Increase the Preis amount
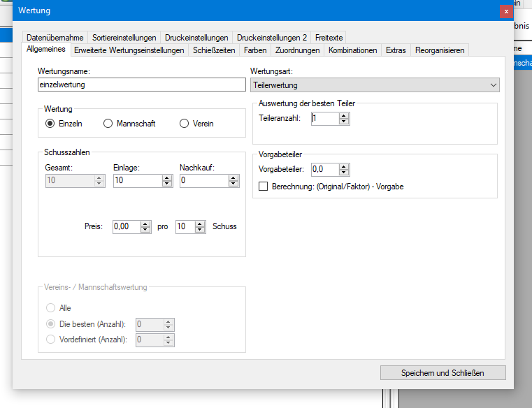Viewport: 532px width, 408px height. coord(145,224)
